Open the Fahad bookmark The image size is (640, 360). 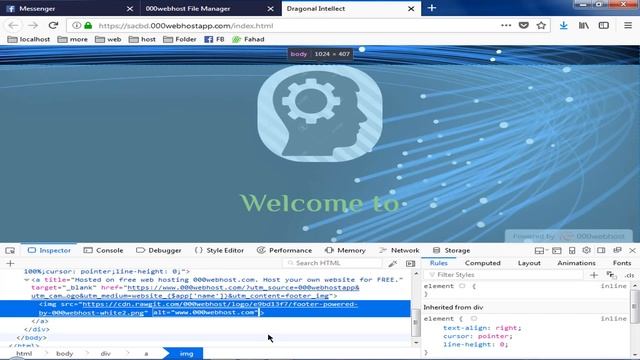(248, 39)
